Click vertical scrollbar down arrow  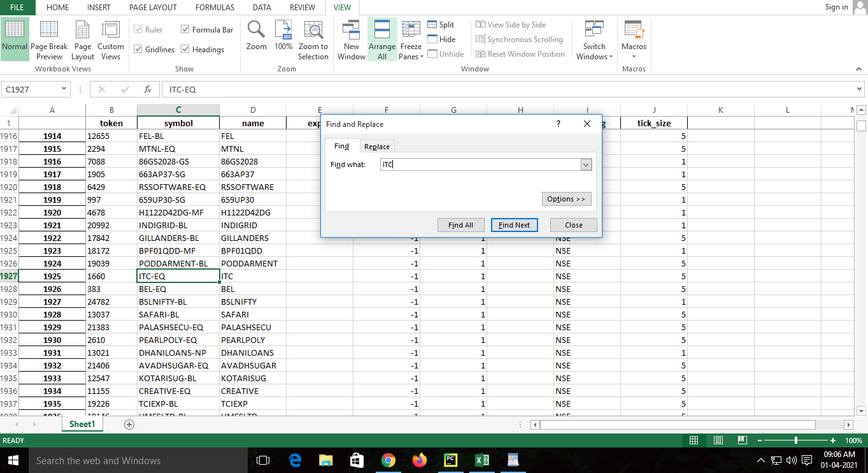pyautogui.click(x=861, y=411)
